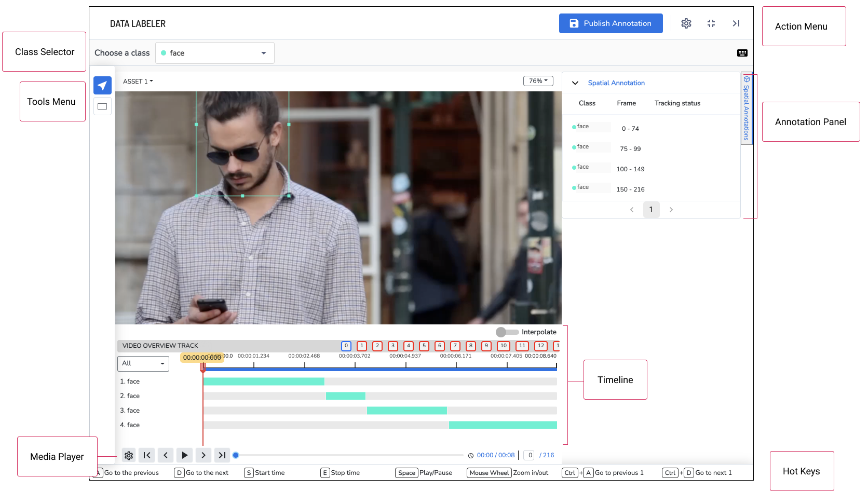Step forward one frame
Viewport: 868px width, 491px height.
point(203,455)
